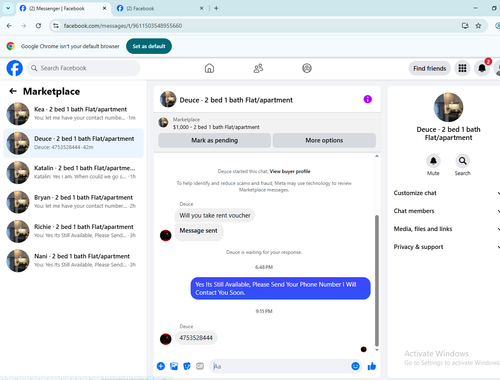Close the second Facebook tab
The image size is (500, 380).
201,8
